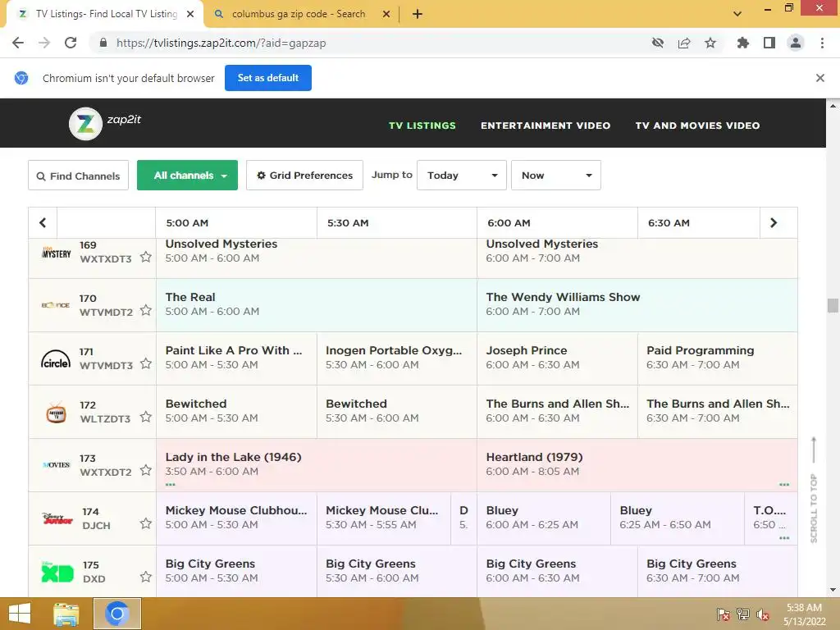
Task: Favorite channel 169 WXTXDT3 star
Action: (146, 257)
